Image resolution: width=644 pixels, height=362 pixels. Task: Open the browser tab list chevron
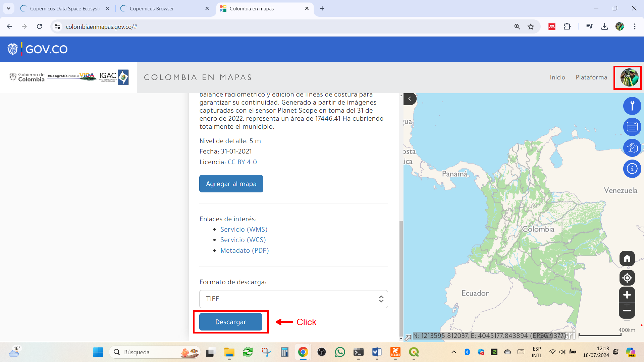click(8, 8)
